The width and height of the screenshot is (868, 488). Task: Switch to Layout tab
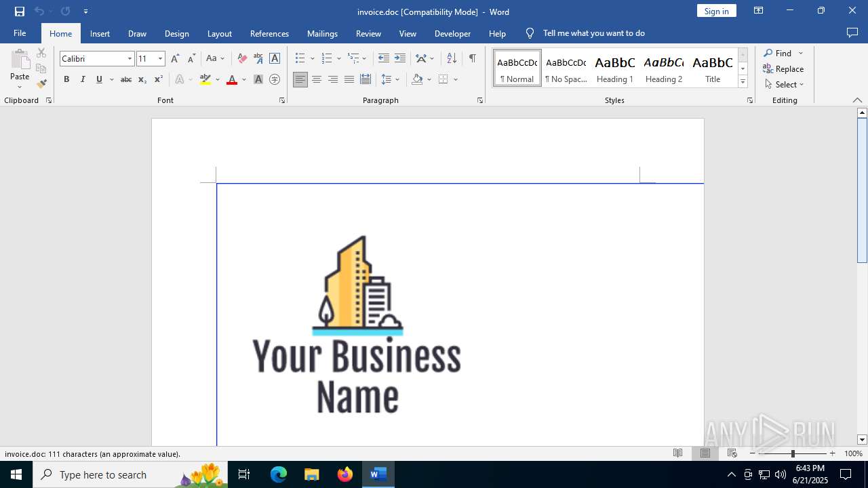(x=219, y=33)
